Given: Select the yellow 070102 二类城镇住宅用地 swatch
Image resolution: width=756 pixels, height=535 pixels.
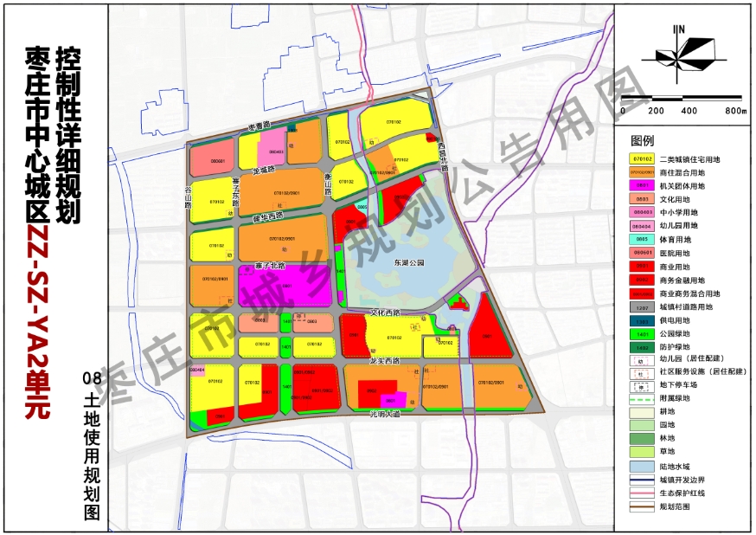Looking at the screenshot, I should 641,159.
